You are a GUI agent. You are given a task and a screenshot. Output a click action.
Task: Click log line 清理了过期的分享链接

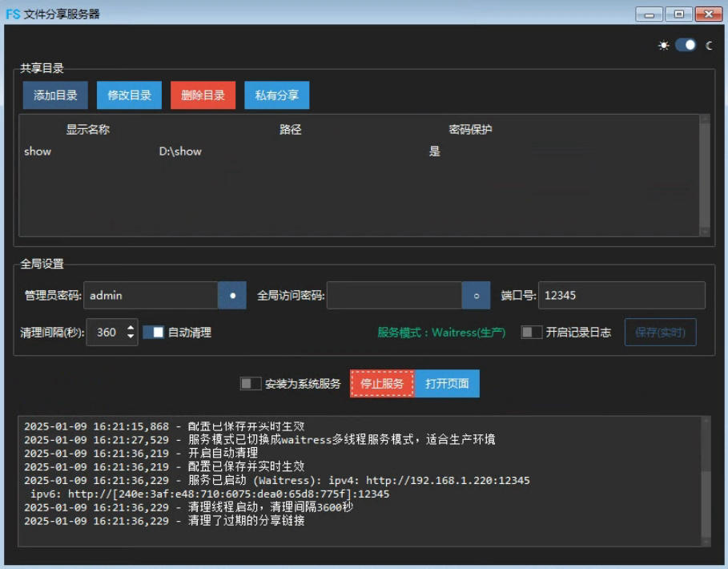pyautogui.click(x=164, y=521)
